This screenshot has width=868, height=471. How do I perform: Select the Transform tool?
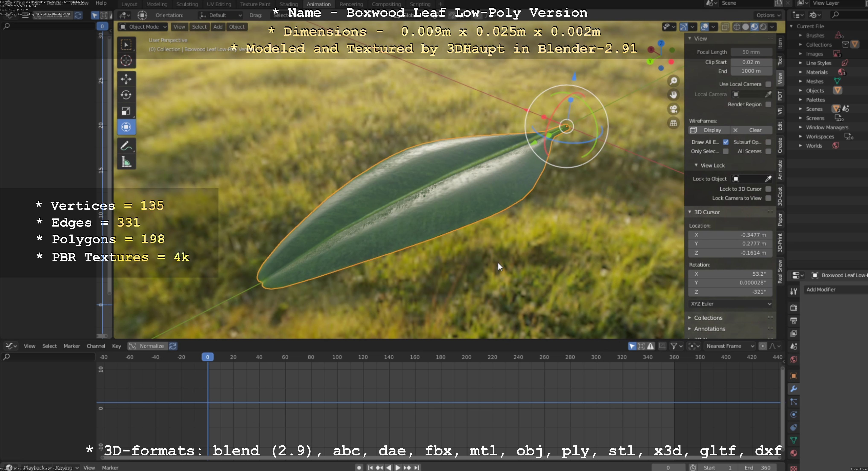(126, 127)
